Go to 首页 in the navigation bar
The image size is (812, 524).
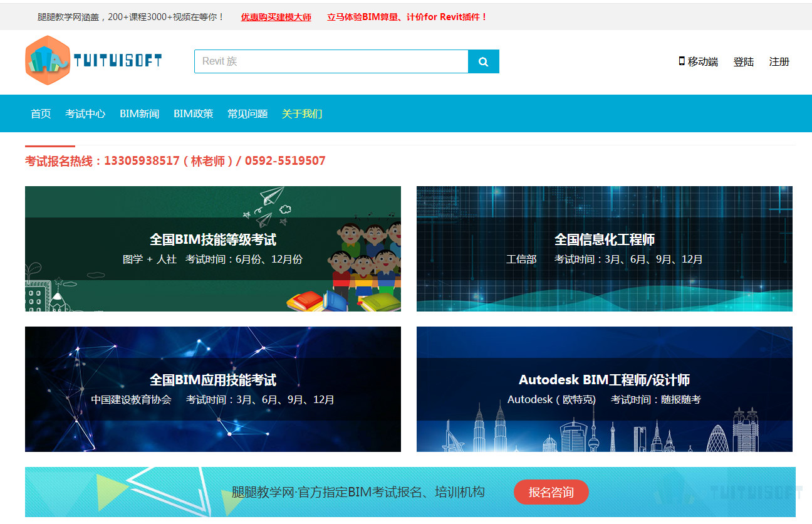click(41, 113)
